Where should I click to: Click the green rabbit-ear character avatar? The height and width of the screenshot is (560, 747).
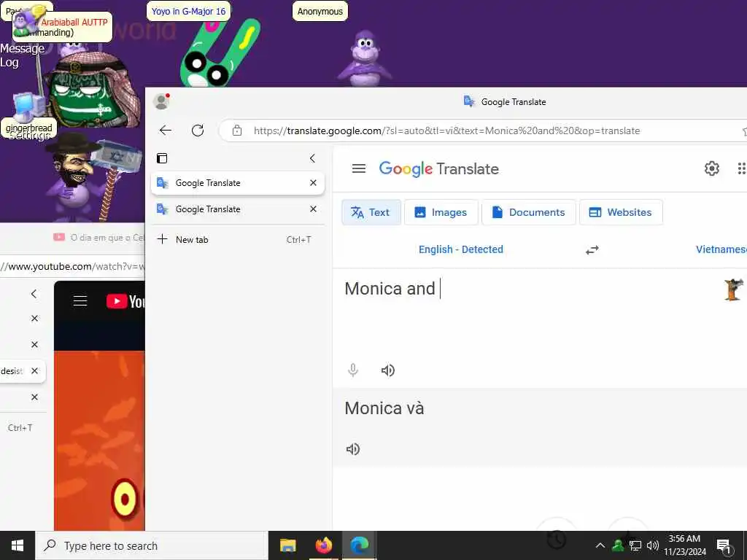point(219,55)
